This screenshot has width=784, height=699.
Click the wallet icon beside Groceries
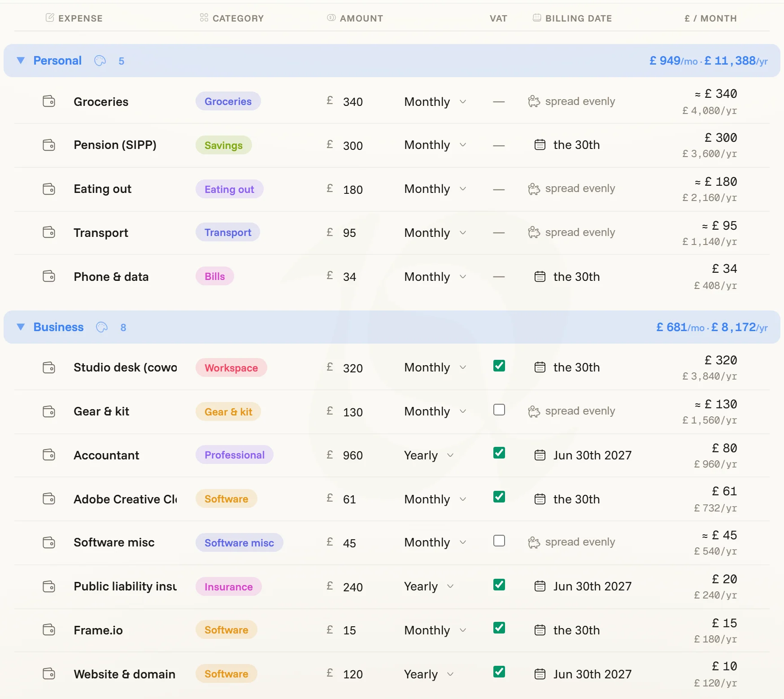click(49, 101)
